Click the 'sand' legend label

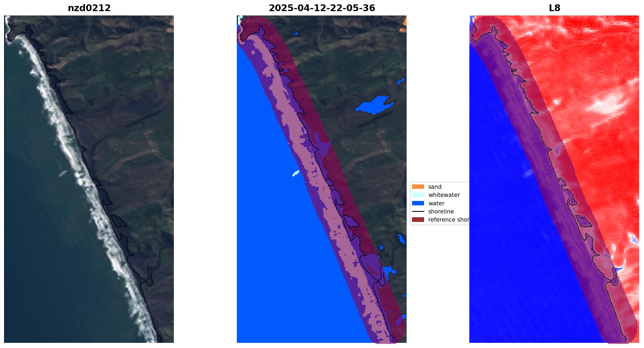point(435,187)
